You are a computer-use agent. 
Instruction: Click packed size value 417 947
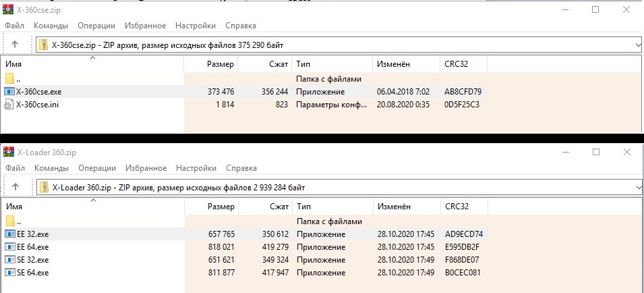[276, 273]
